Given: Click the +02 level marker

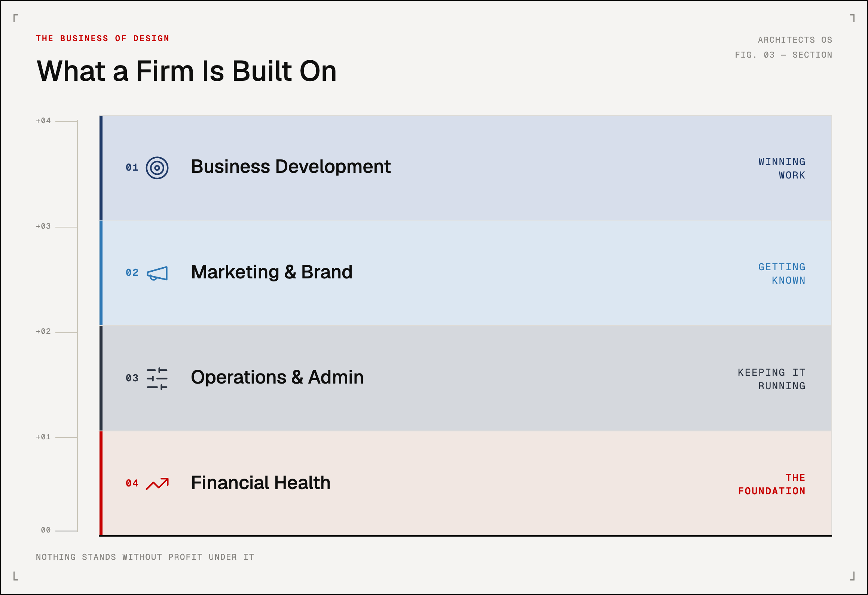Looking at the screenshot, I should click(43, 331).
